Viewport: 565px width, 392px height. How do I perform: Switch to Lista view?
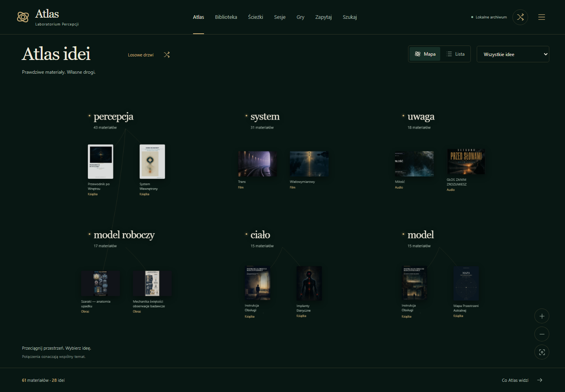[456, 54]
